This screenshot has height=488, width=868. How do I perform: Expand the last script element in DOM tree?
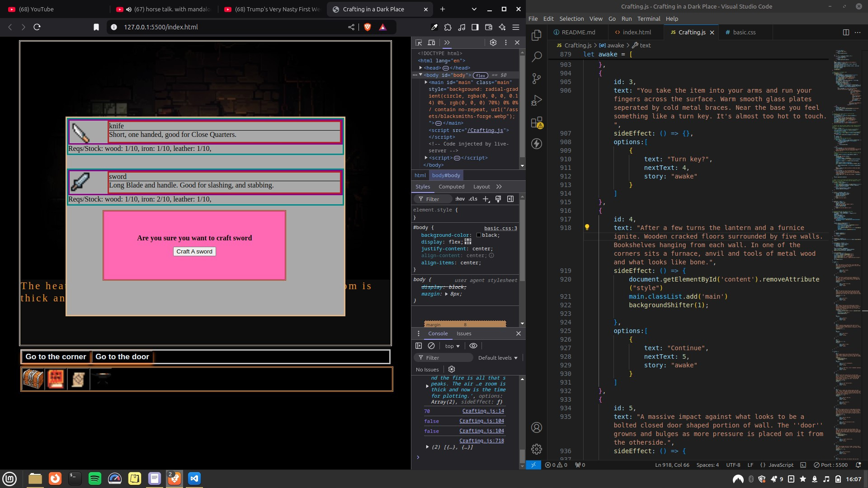[426, 158]
